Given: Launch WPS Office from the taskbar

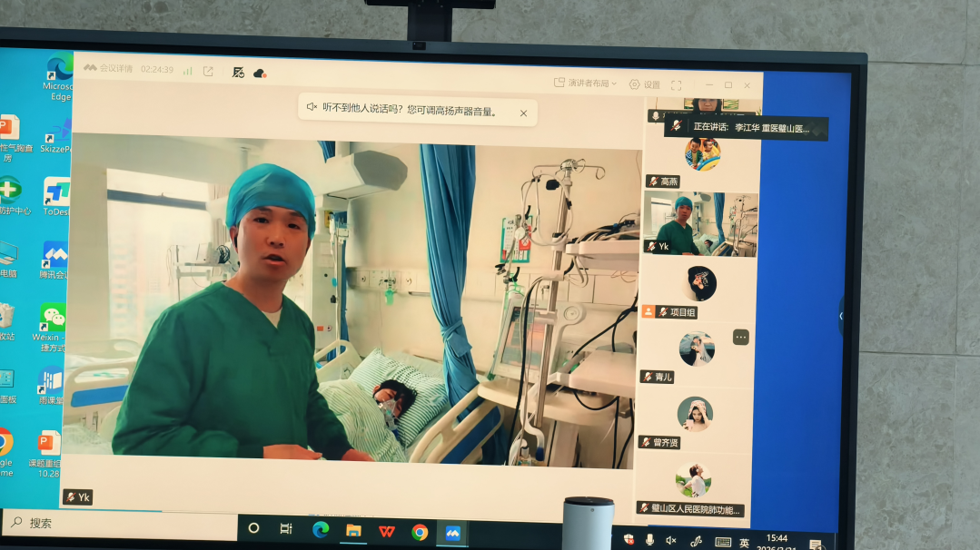Looking at the screenshot, I should point(387,531).
